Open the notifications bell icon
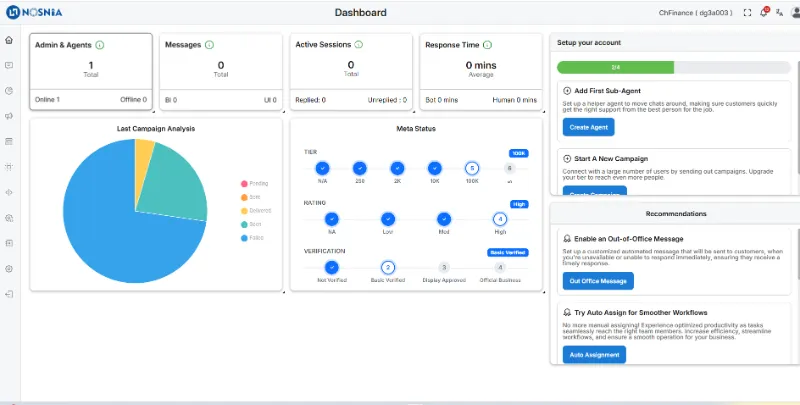Viewport: 800px width, 405px height. [764, 13]
